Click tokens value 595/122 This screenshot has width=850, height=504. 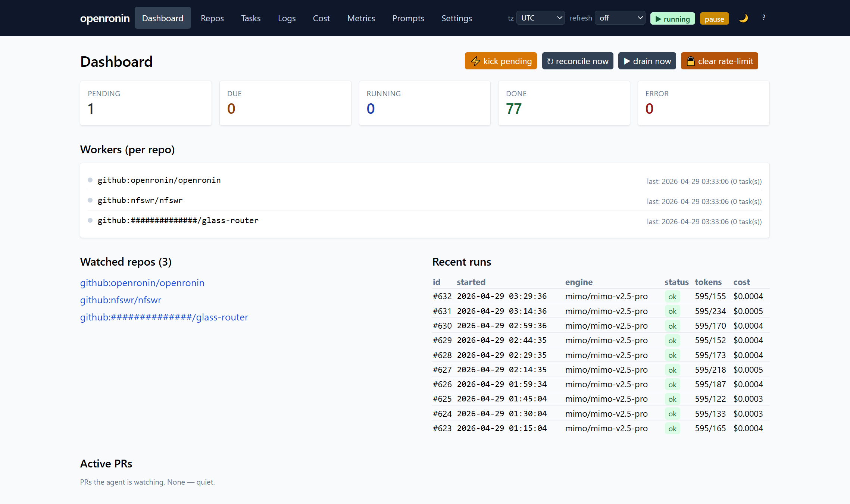[710, 399]
